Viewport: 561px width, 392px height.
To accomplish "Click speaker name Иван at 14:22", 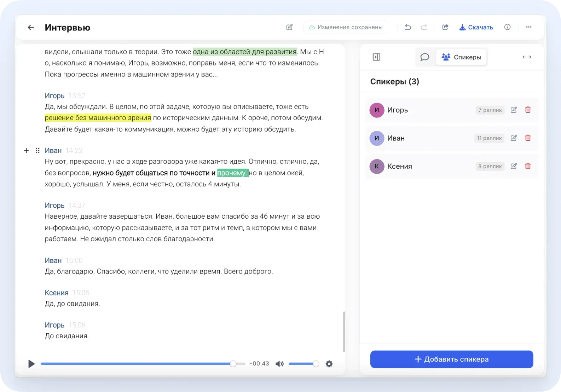I will click(53, 151).
